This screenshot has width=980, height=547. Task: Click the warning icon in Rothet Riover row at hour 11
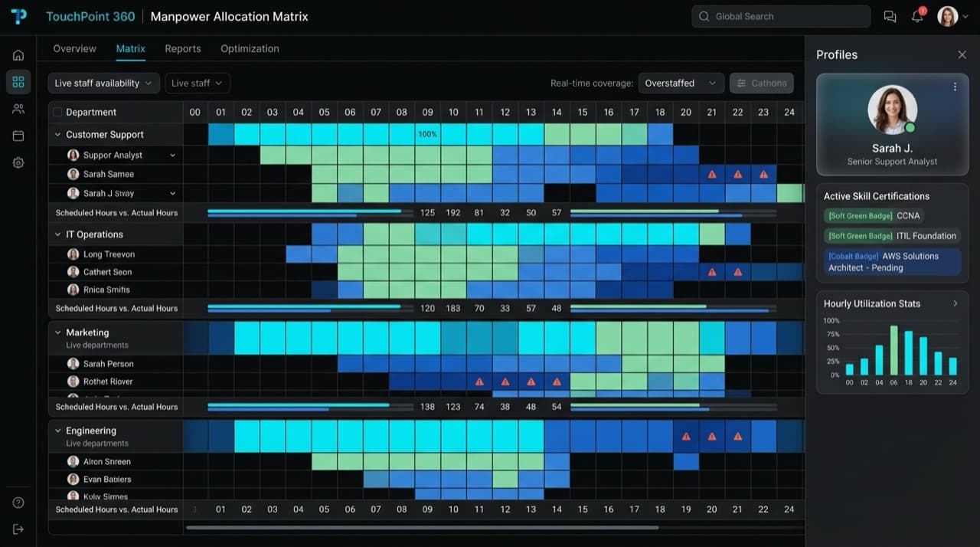(x=479, y=382)
